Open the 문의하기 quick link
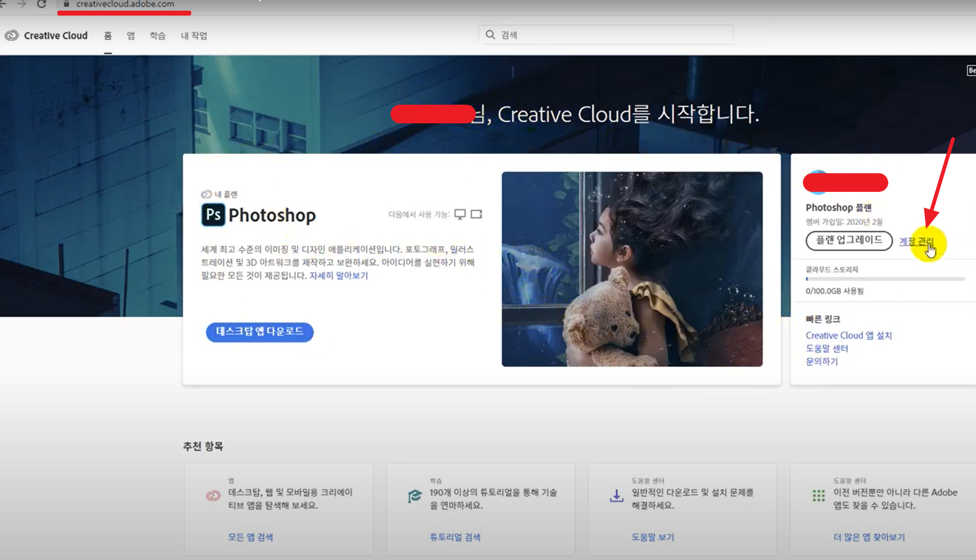The width and height of the screenshot is (976, 560). click(x=822, y=361)
